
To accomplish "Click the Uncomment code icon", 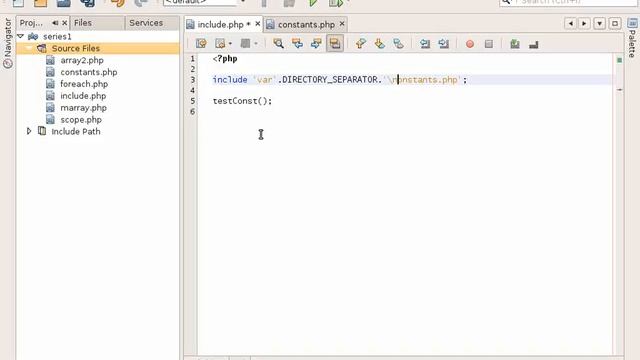I will click(x=533, y=44).
